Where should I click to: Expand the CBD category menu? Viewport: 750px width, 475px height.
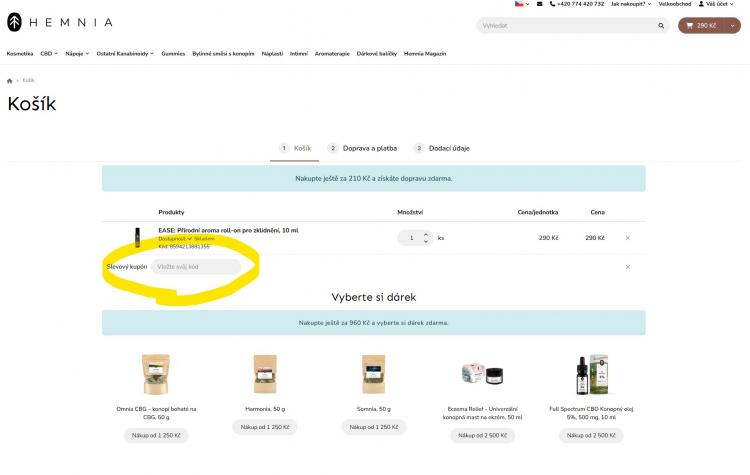pyautogui.click(x=48, y=53)
